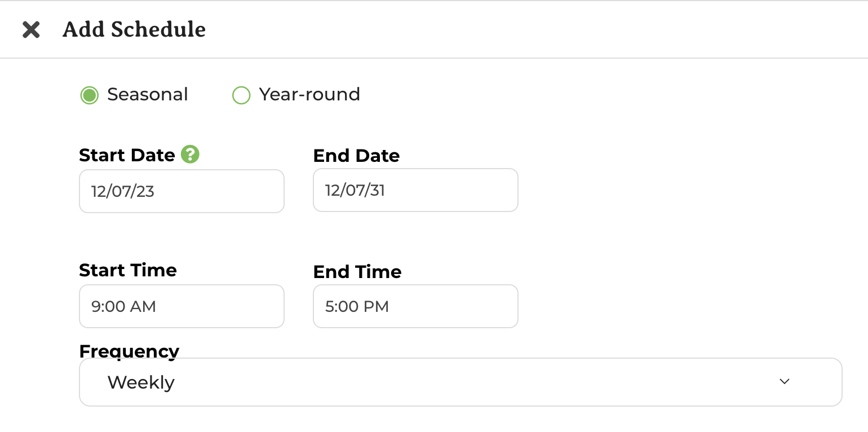This screenshot has width=868, height=432.
Task: Focus the Start Date field showing 12/07/23
Action: point(181,191)
